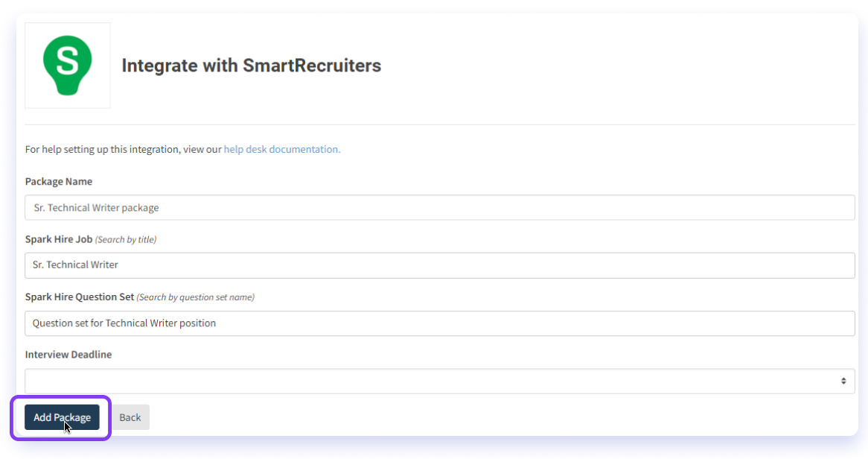868x459 pixels.
Task: Select the Spark Hire Question Set field
Action: coord(439,323)
